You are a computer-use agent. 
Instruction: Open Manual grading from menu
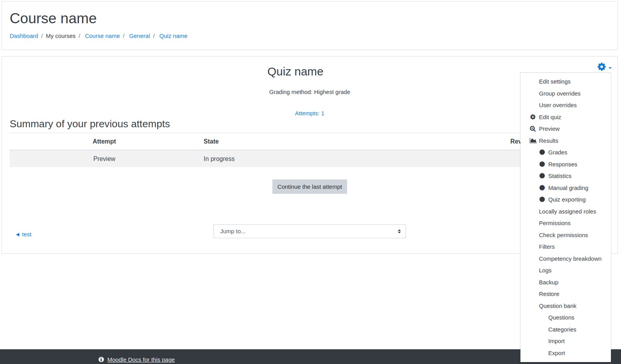pyautogui.click(x=568, y=188)
